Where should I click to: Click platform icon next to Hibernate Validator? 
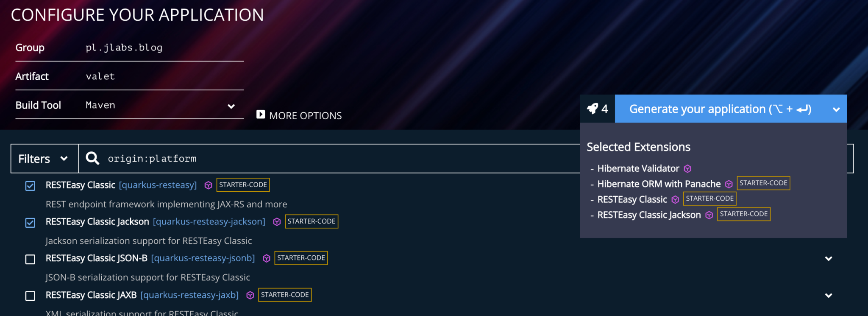(688, 169)
